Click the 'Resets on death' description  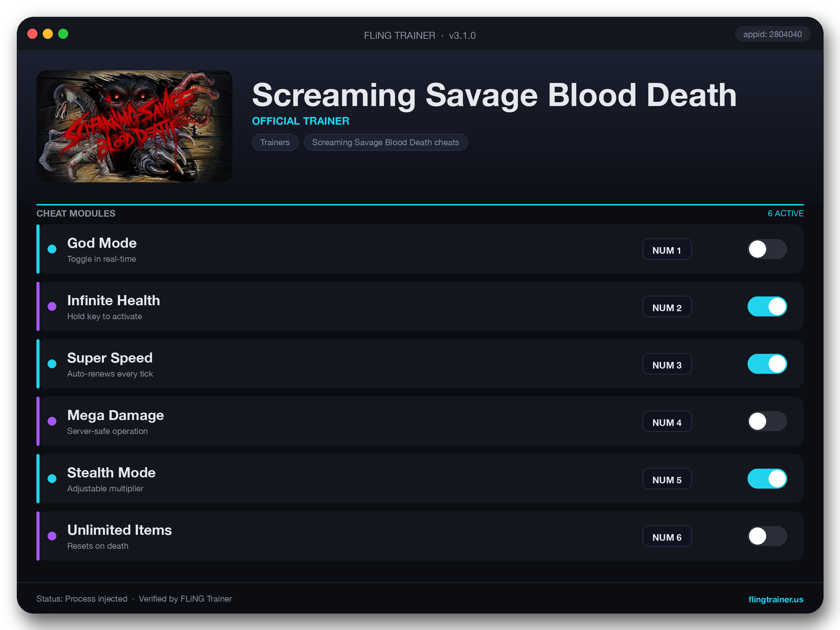(x=98, y=546)
